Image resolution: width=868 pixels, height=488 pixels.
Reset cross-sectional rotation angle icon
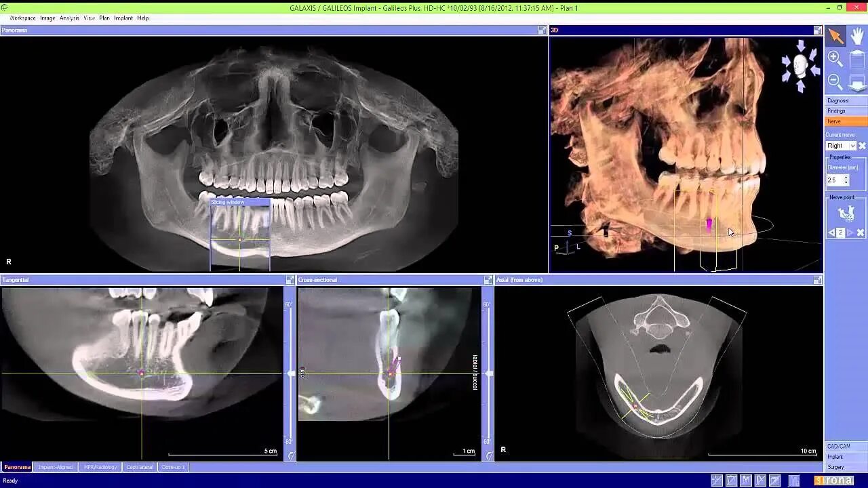tap(489, 455)
